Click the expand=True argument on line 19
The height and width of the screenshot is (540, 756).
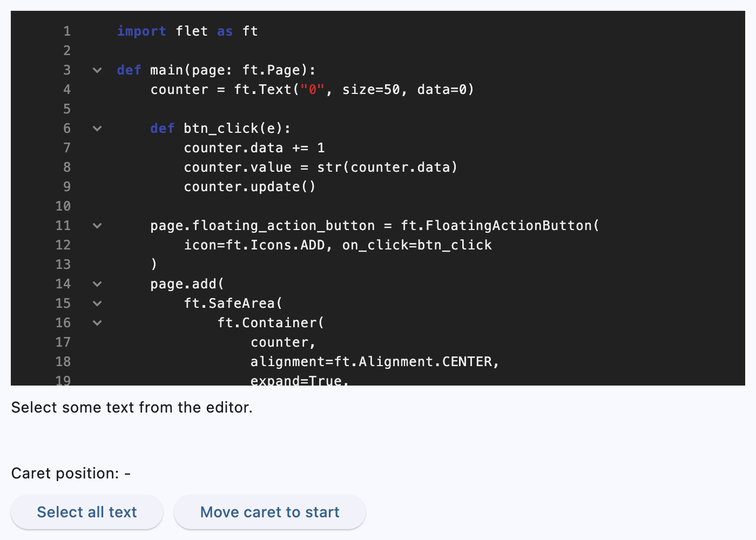[x=298, y=380]
